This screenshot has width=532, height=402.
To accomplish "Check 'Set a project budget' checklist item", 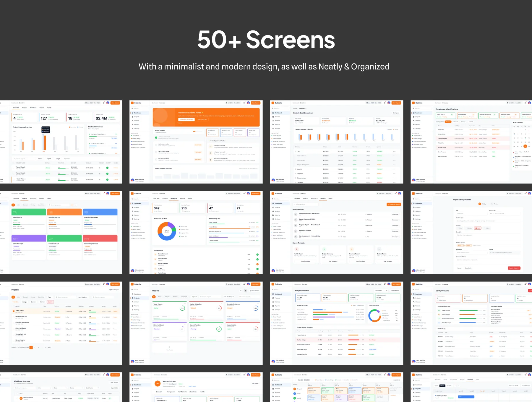I will (x=156, y=152).
